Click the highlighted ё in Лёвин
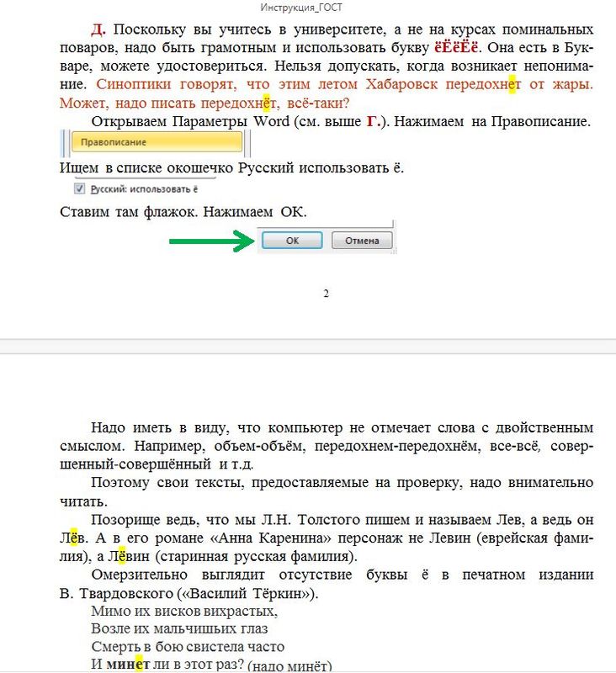 (x=121, y=556)
